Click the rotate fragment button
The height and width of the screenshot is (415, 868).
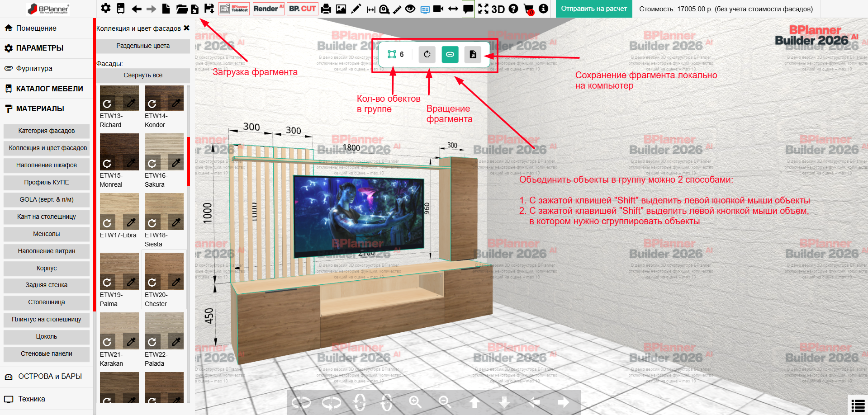[427, 54]
